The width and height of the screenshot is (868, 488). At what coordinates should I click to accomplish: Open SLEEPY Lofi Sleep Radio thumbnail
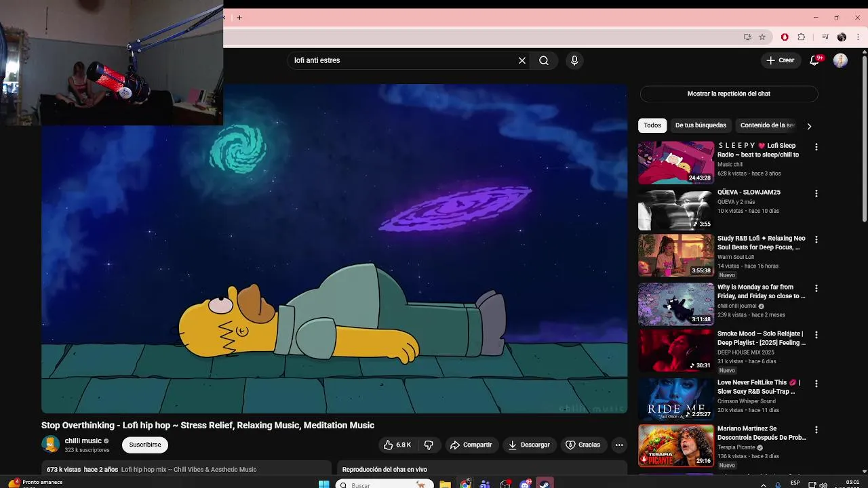[676, 163]
